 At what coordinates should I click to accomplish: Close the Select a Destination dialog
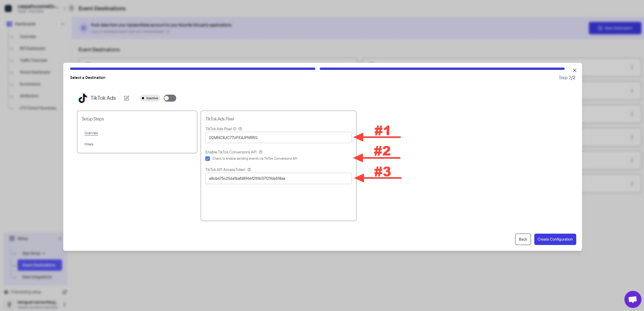tap(574, 70)
